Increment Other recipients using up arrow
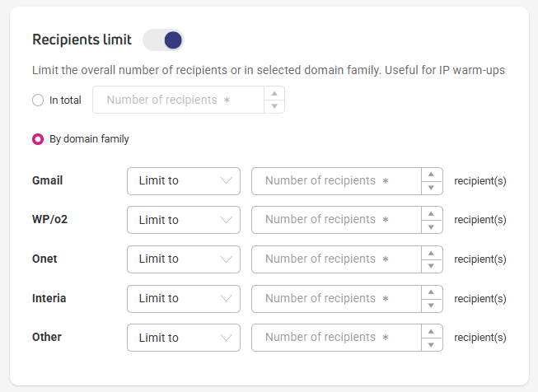Screen dimensions: 538x392 point(432,331)
